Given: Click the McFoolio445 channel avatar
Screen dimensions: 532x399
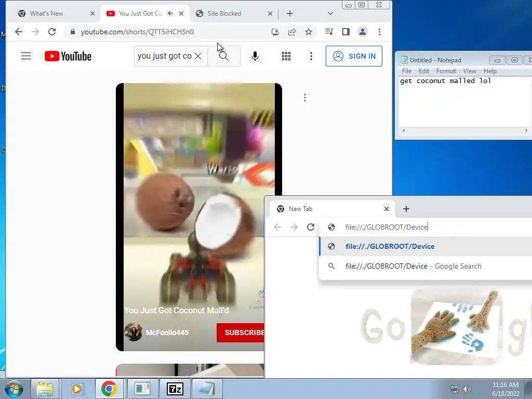Looking at the screenshot, I should (133, 332).
